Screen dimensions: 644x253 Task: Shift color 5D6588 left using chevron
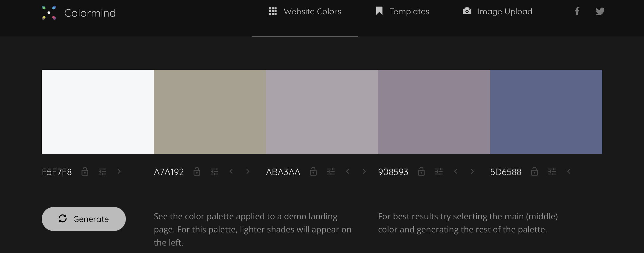[569, 172]
